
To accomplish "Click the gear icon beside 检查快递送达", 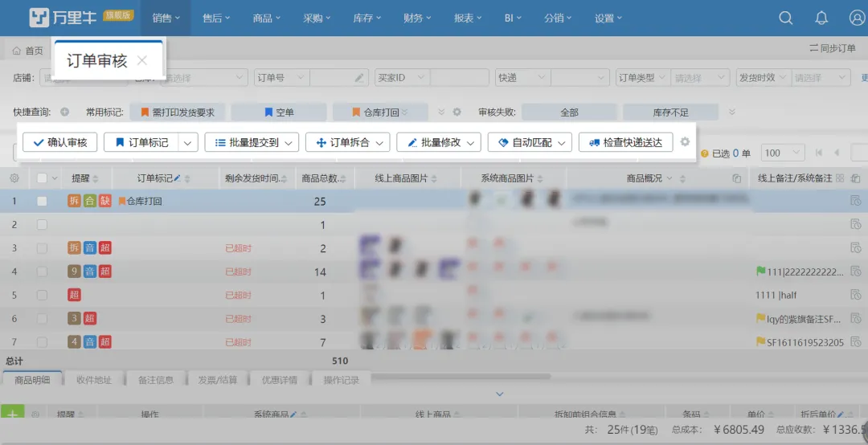I will click(x=685, y=142).
